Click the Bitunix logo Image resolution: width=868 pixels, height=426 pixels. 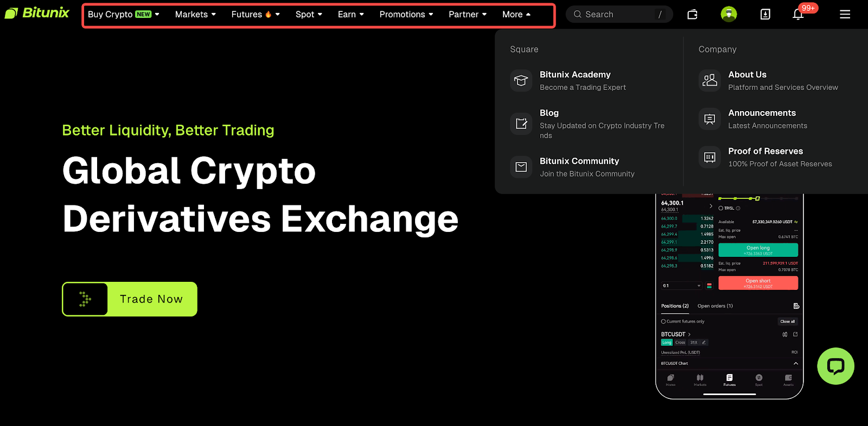(37, 13)
